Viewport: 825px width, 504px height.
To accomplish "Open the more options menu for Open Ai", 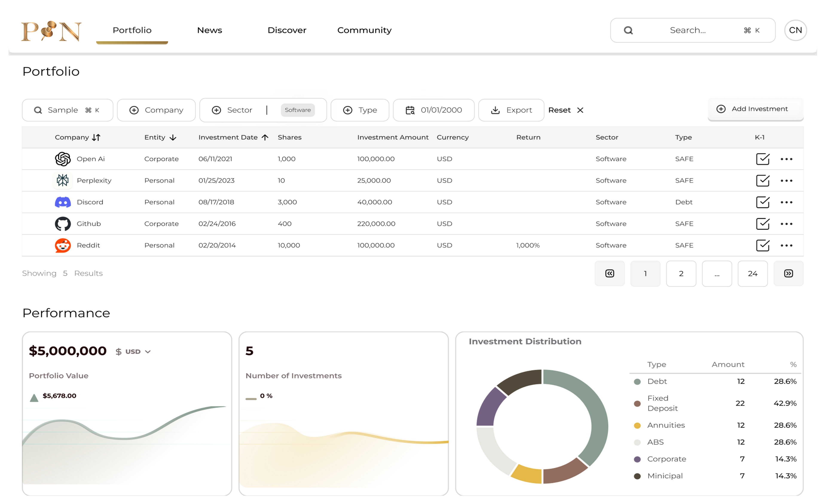I will (786, 159).
